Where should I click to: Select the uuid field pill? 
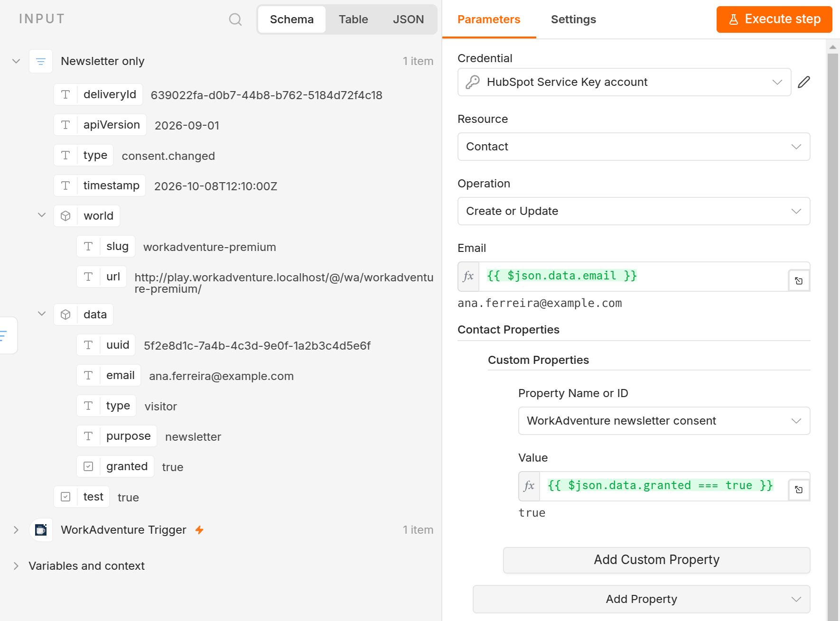pyautogui.click(x=106, y=345)
